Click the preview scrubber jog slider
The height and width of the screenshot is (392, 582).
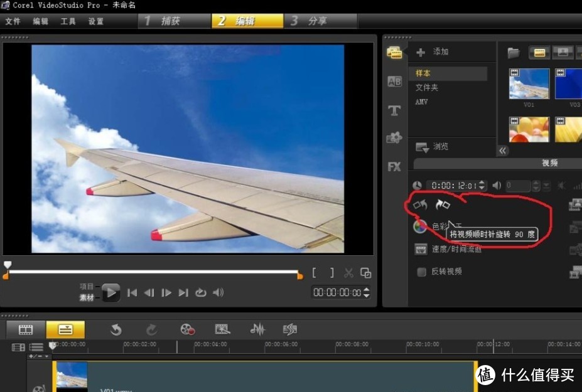153,272
